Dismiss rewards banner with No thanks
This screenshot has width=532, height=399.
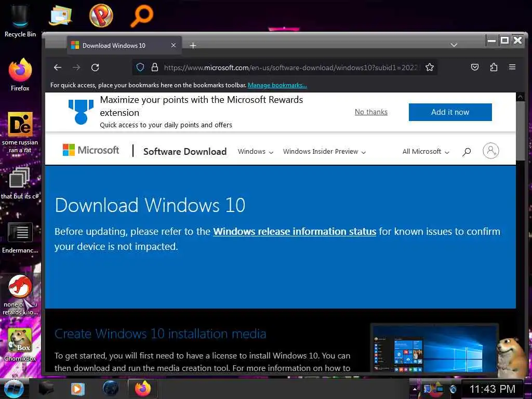coord(371,112)
